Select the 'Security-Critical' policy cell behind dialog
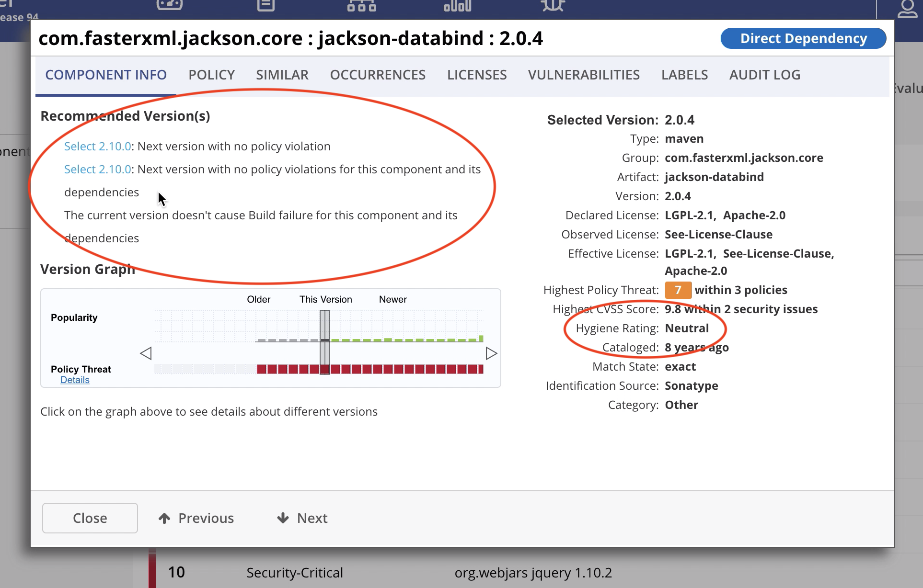This screenshot has width=923, height=588. coord(295,573)
